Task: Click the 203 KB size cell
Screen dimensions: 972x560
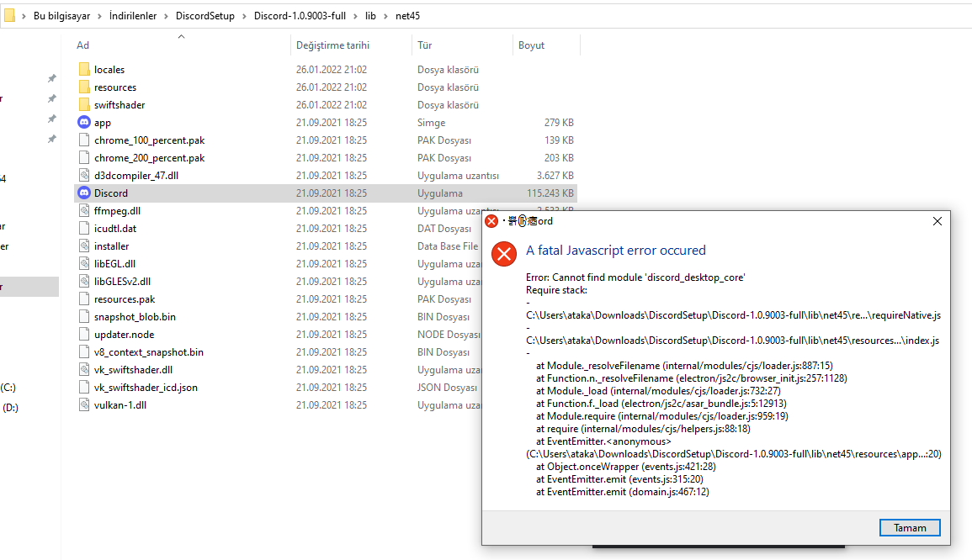Action: coord(559,158)
